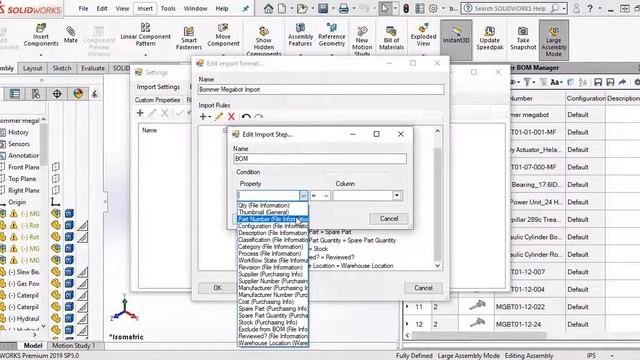Open the Column dropdown arrow
Screen dimensions: 640x360
(x=397, y=196)
